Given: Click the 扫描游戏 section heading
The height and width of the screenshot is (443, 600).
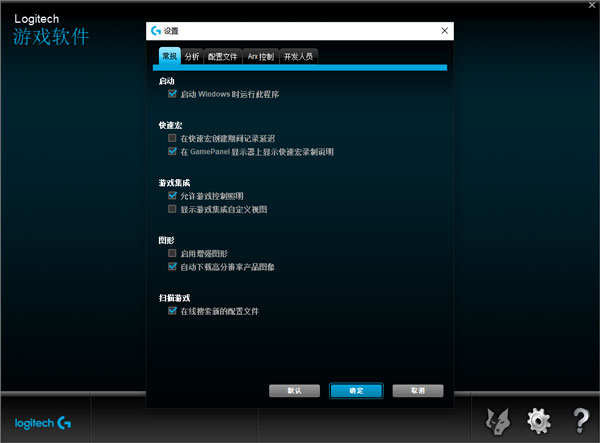Looking at the screenshot, I should point(174,298).
